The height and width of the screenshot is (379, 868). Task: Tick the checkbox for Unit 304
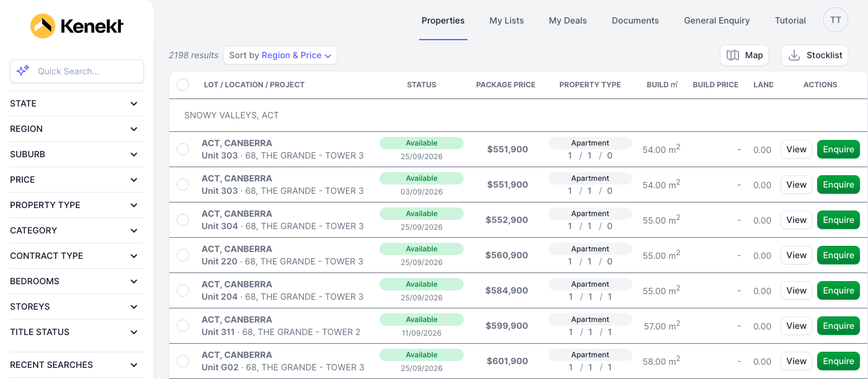183,220
